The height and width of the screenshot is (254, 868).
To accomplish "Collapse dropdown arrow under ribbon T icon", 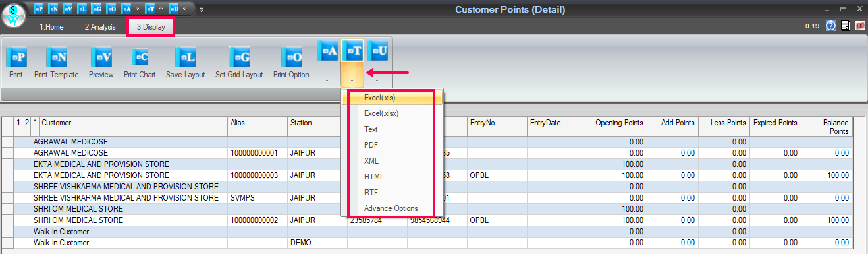I will [x=352, y=81].
